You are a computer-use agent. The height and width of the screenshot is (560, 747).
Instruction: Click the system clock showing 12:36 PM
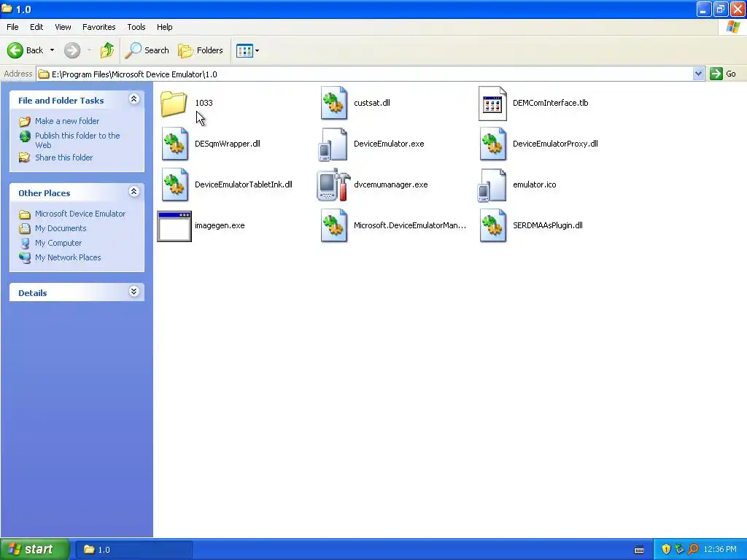[719, 550]
